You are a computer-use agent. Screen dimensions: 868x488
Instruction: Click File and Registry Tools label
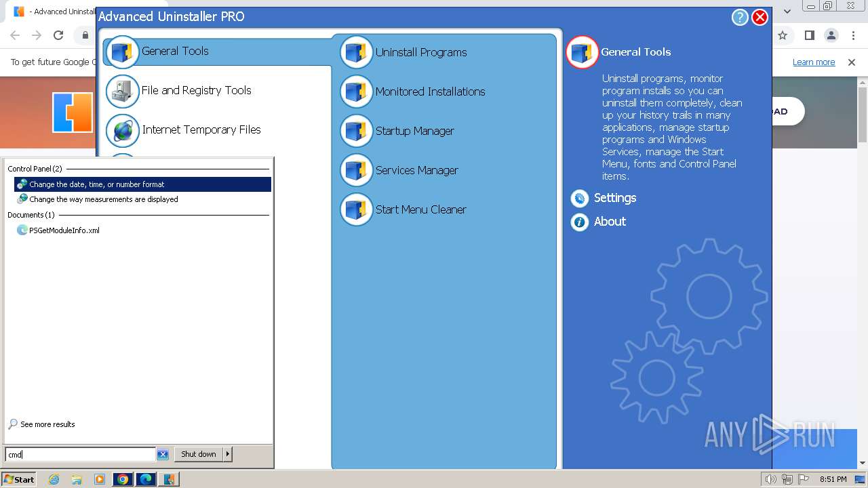pyautogui.click(x=197, y=91)
